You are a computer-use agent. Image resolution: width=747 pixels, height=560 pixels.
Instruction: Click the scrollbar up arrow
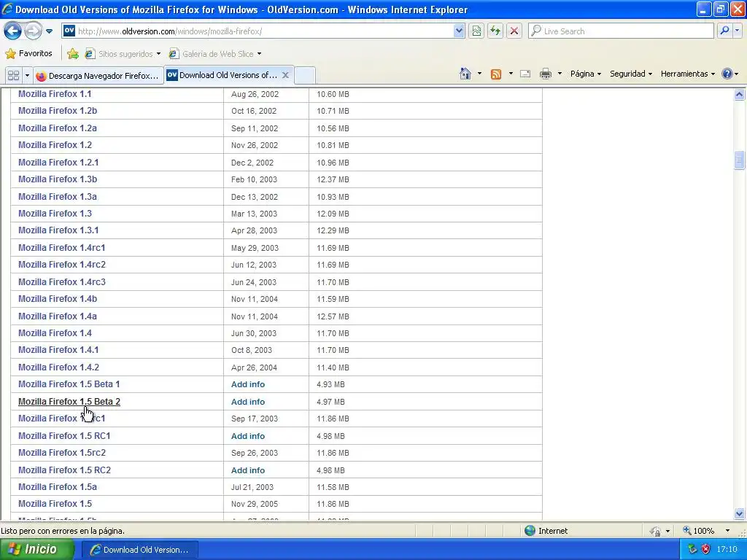coord(739,94)
